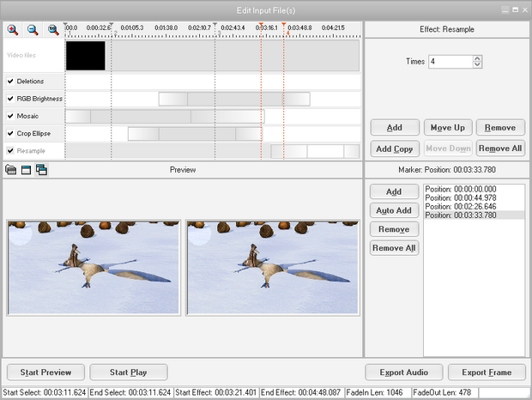Image resolution: width=532 pixels, height=400 pixels.
Task: Click orange timeline marker 4 on the ruler
Action: [284, 25]
